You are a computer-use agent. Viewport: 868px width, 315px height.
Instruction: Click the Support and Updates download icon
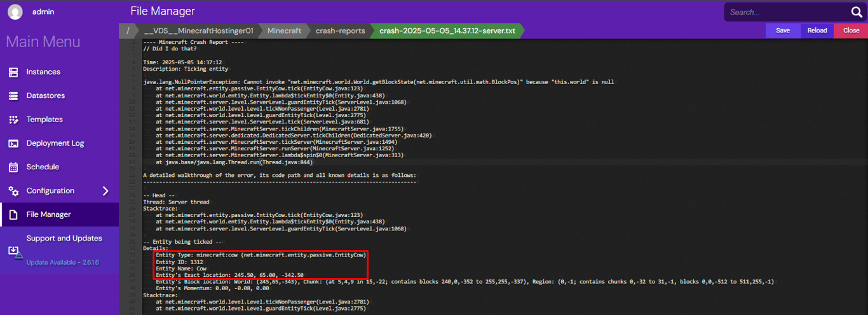[x=15, y=252]
